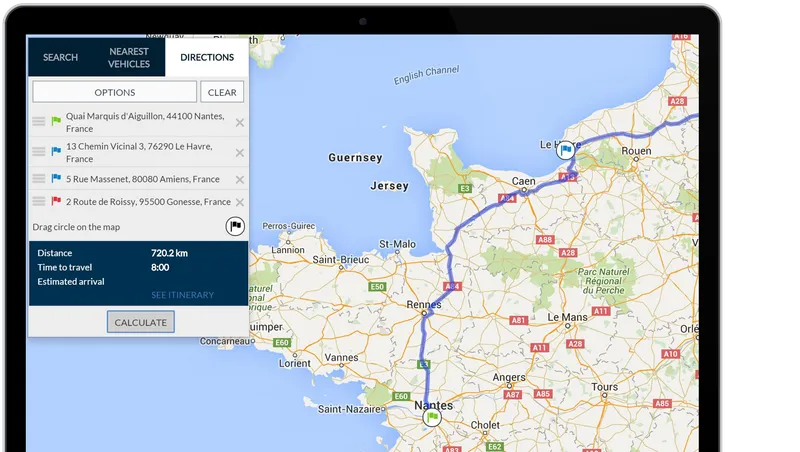Click the Calculate button
This screenshot has width=800, height=452.
(x=141, y=322)
